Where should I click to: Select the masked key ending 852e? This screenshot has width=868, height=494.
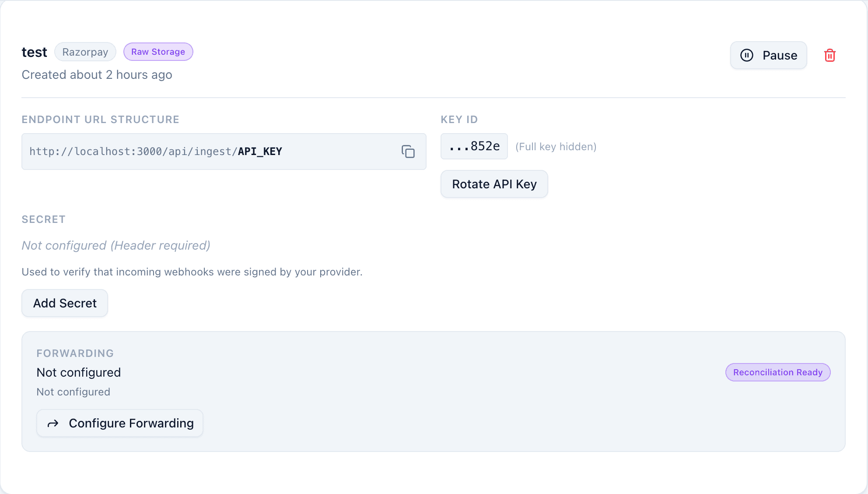click(474, 147)
